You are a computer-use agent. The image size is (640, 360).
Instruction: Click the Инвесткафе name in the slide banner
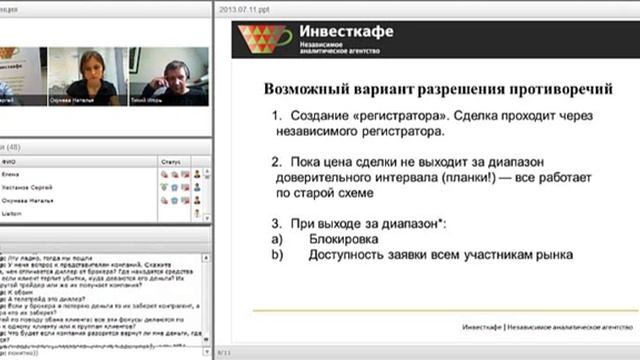[347, 31]
